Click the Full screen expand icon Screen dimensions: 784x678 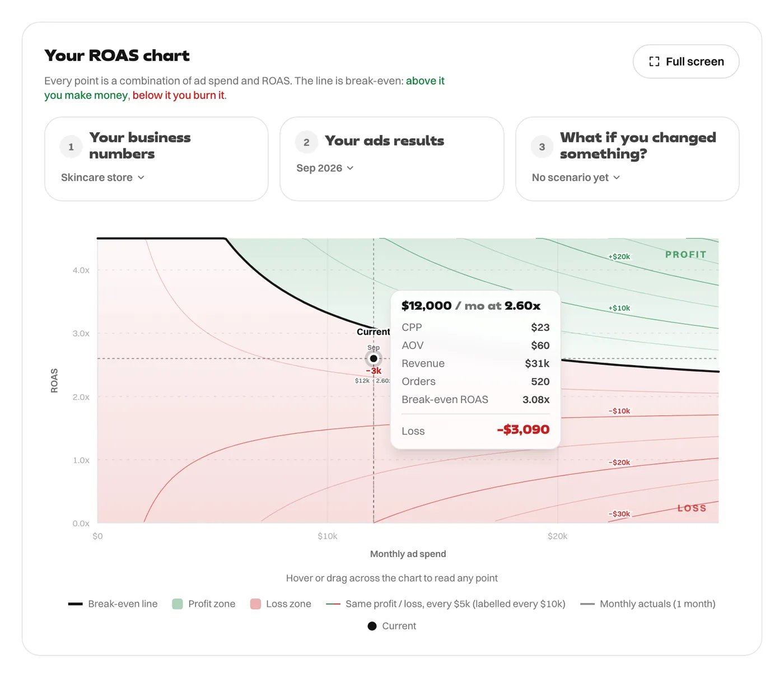[x=654, y=62]
